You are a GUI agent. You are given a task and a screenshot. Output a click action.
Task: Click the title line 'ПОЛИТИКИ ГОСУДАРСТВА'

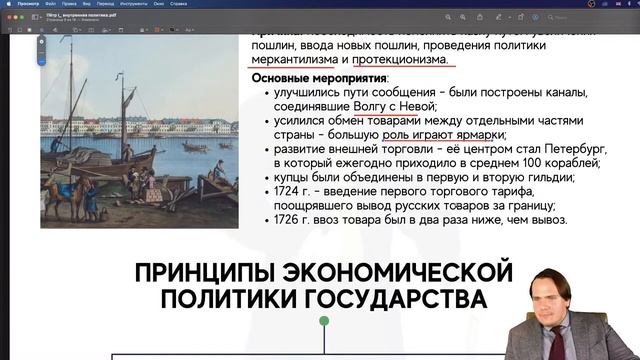324,299
